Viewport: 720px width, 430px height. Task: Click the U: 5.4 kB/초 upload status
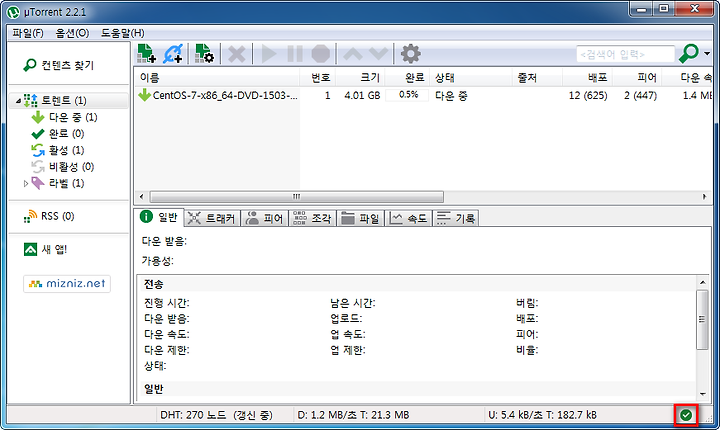542,415
